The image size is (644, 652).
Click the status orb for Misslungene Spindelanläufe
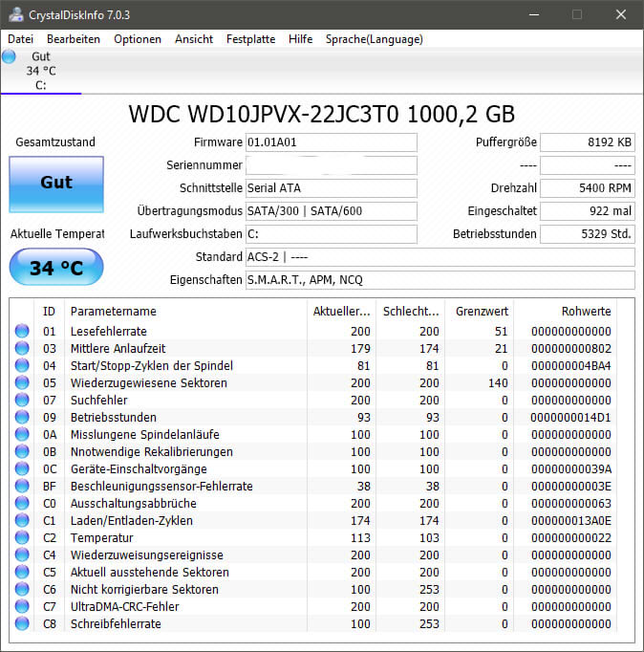pyautogui.click(x=22, y=434)
